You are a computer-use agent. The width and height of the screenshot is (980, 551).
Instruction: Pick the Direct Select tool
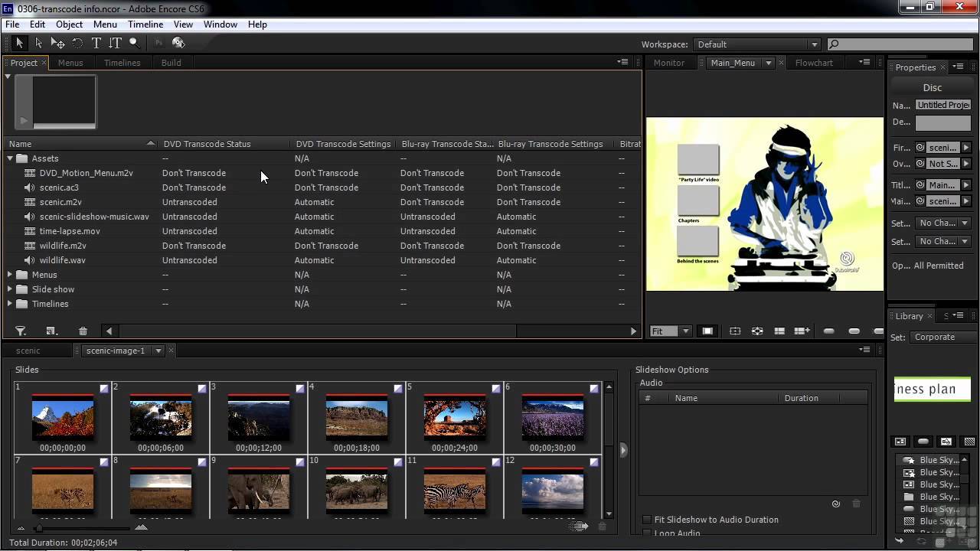[x=38, y=44]
